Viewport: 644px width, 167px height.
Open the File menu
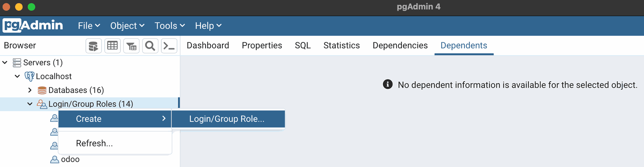89,26
